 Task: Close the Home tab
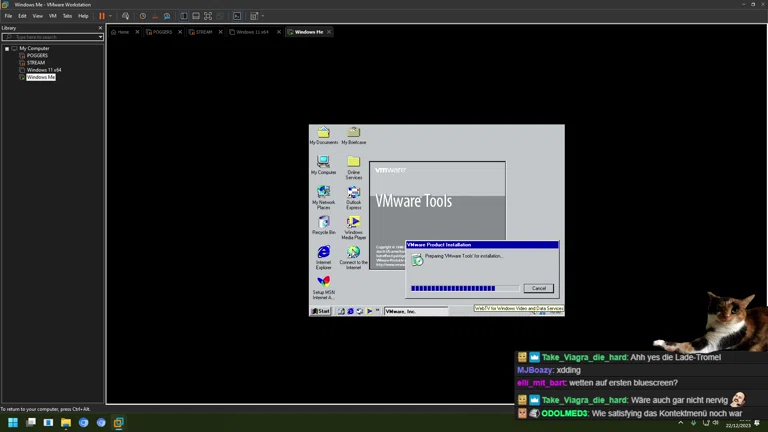[x=137, y=32]
